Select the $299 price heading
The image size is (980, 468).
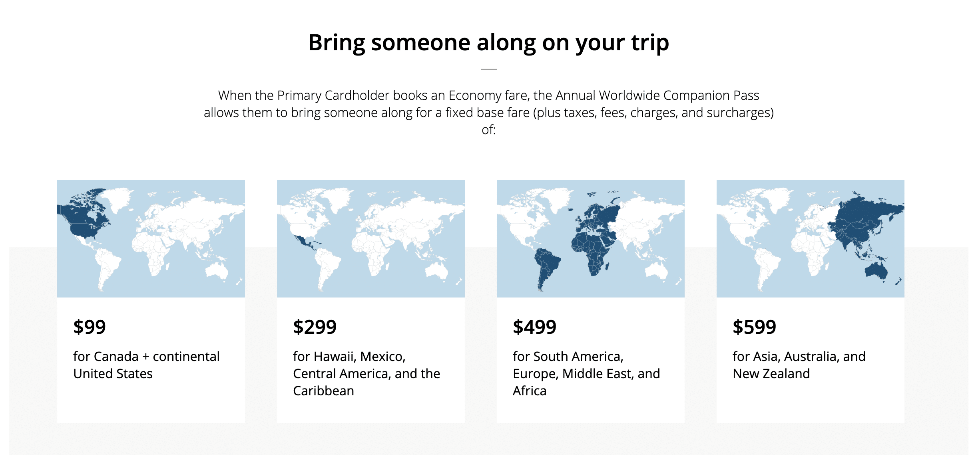coord(315,327)
